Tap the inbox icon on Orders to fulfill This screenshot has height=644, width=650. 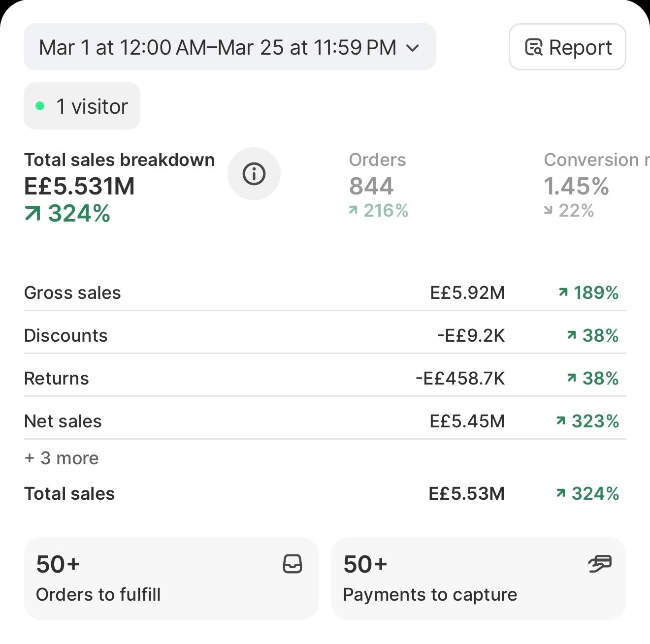tap(292, 564)
